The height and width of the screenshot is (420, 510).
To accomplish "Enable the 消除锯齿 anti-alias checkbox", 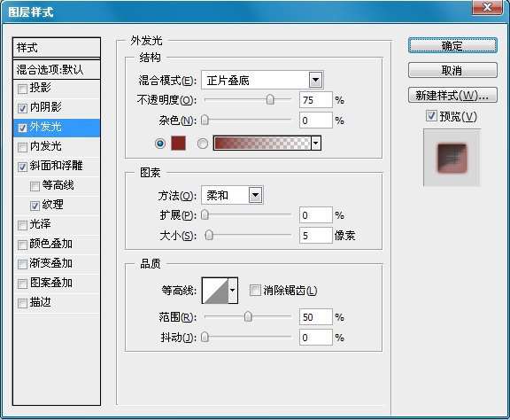I will (255, 290).
